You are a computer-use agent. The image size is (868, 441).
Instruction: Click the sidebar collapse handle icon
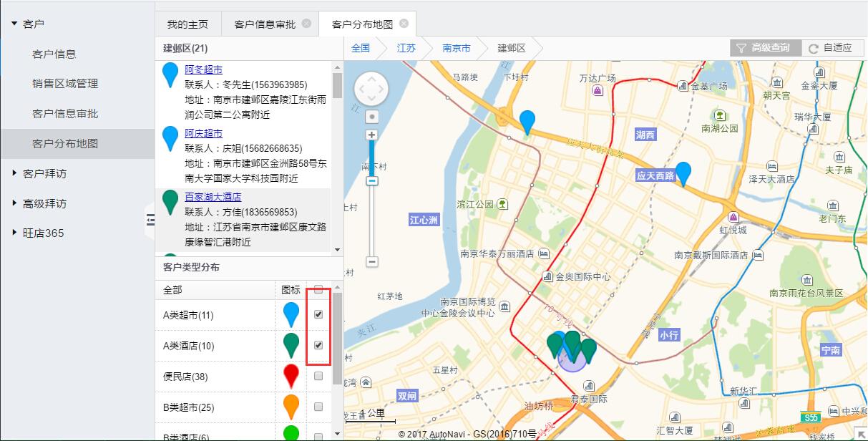pyautogui.click(x=150, y=220)
